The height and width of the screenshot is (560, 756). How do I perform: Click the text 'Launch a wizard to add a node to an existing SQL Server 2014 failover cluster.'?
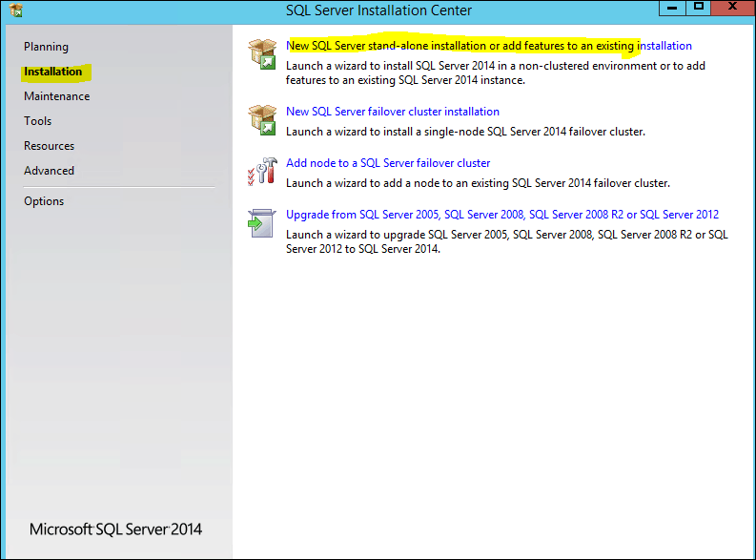click(478, 183)
